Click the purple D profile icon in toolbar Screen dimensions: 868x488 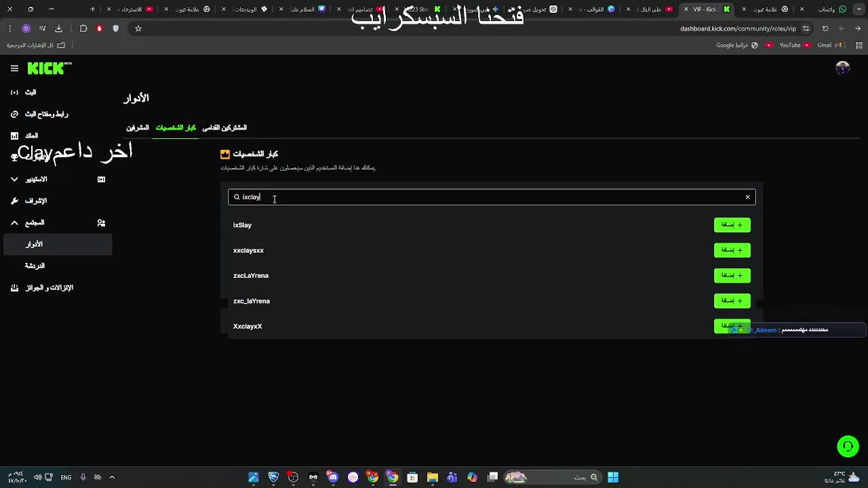point(26,28)
